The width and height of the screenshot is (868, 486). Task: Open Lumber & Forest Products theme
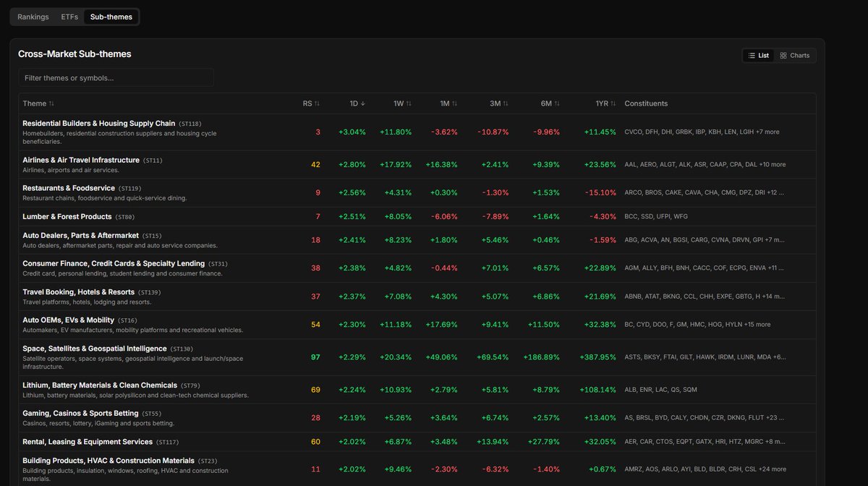click(67, 216)
